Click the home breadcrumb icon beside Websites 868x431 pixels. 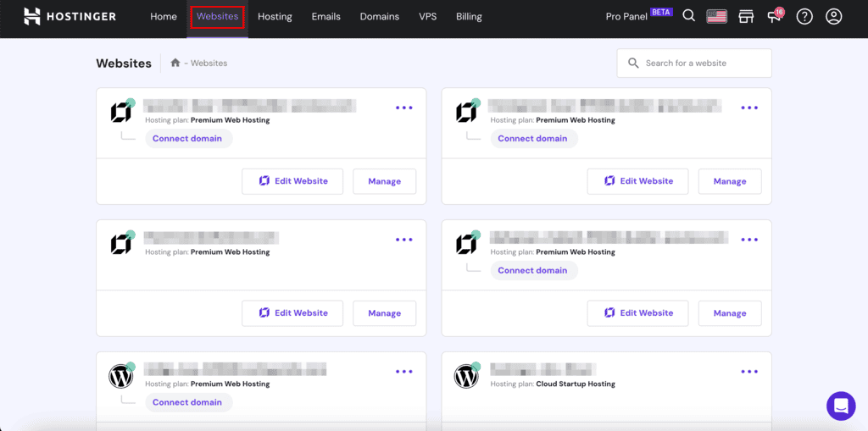coord(175,63)
